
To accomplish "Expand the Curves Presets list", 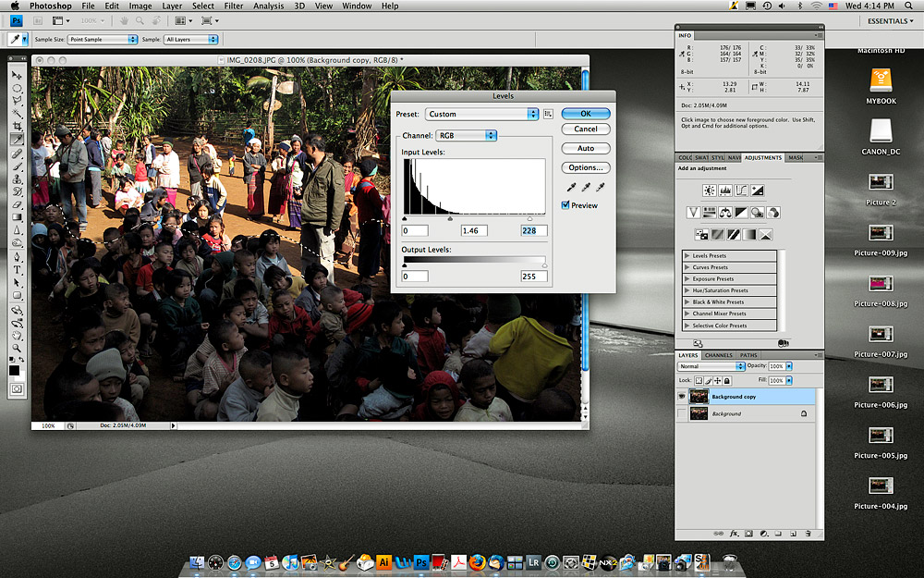I will (687, 267).
